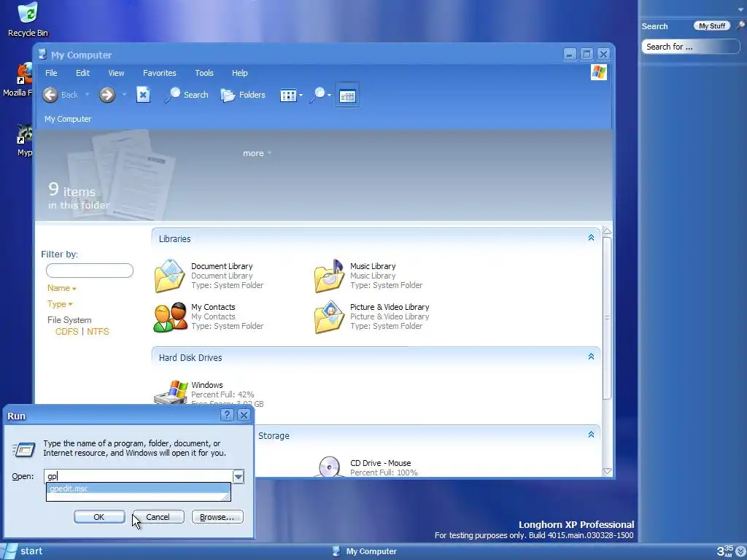Image resolution: width=747 pixels, height=560 pixels.
Task: Select the CD Drive - Mouse icon
Action: (329, 467)
